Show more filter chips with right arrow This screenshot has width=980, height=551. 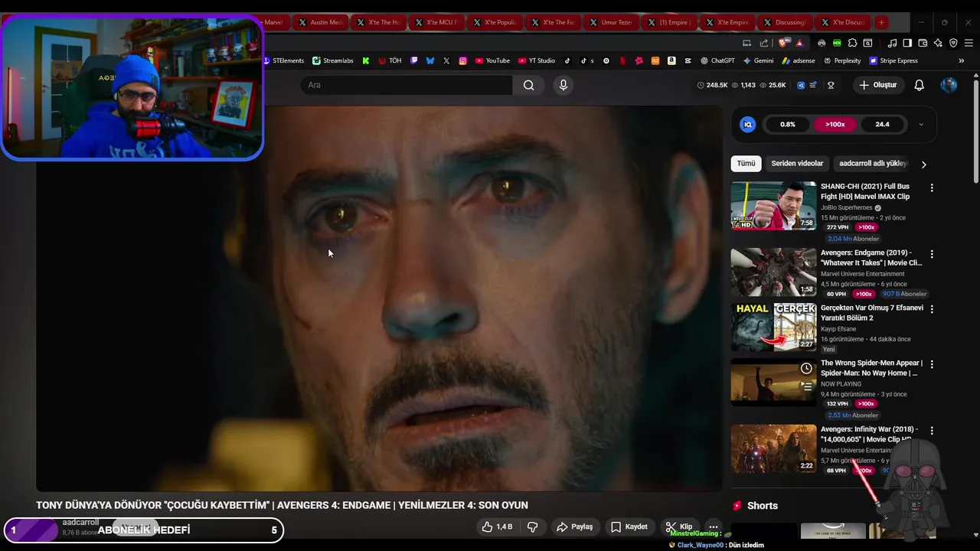click(923, 165)
